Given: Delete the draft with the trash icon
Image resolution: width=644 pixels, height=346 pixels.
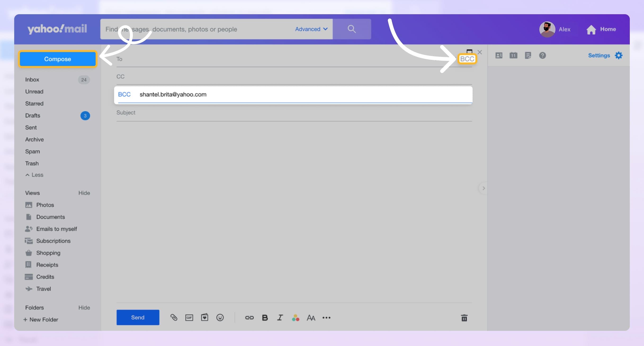Looking at the screenshot, I should [464, 318].
